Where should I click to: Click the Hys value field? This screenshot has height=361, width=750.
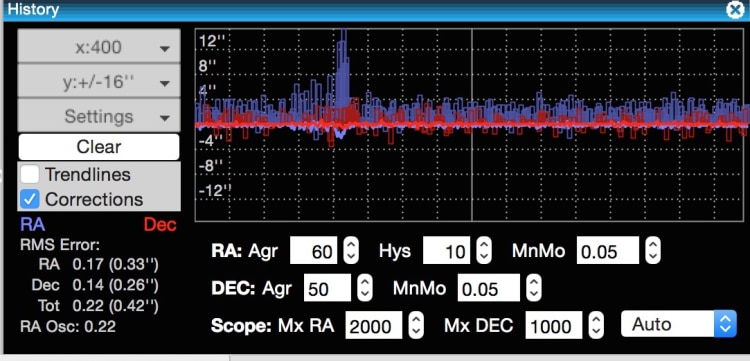tap(446, 250)
